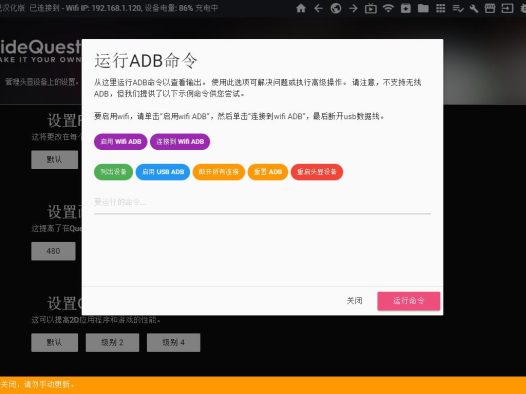The width and height of the screenshot is (526, 394).
Task: Click the box-with-arrow icon in the toolbar
Action: coord(507,8)
